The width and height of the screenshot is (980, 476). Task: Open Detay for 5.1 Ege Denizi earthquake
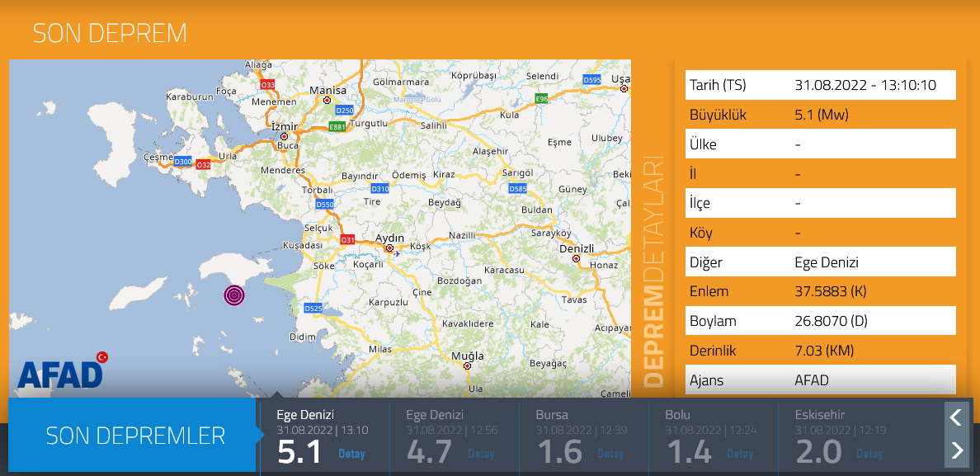pos(351,454)
